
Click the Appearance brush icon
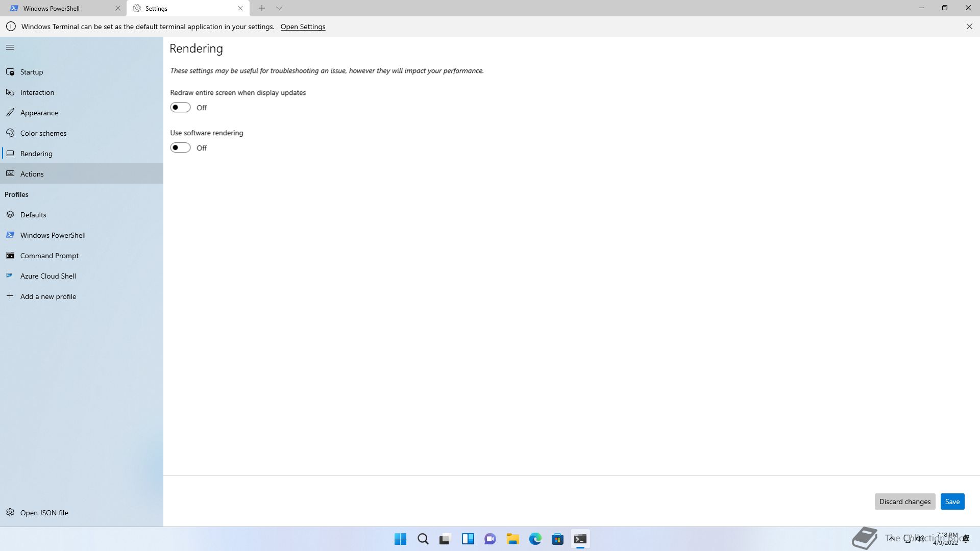[10, 112]
